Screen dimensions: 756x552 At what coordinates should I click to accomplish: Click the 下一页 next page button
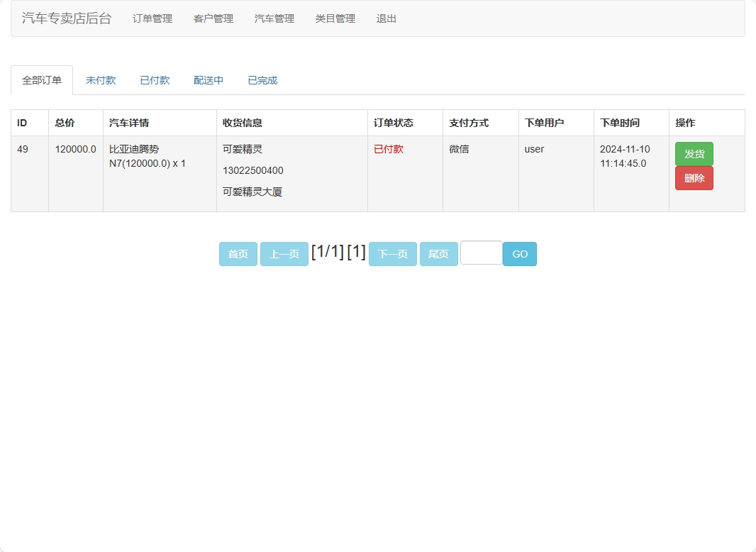[393, 253]
